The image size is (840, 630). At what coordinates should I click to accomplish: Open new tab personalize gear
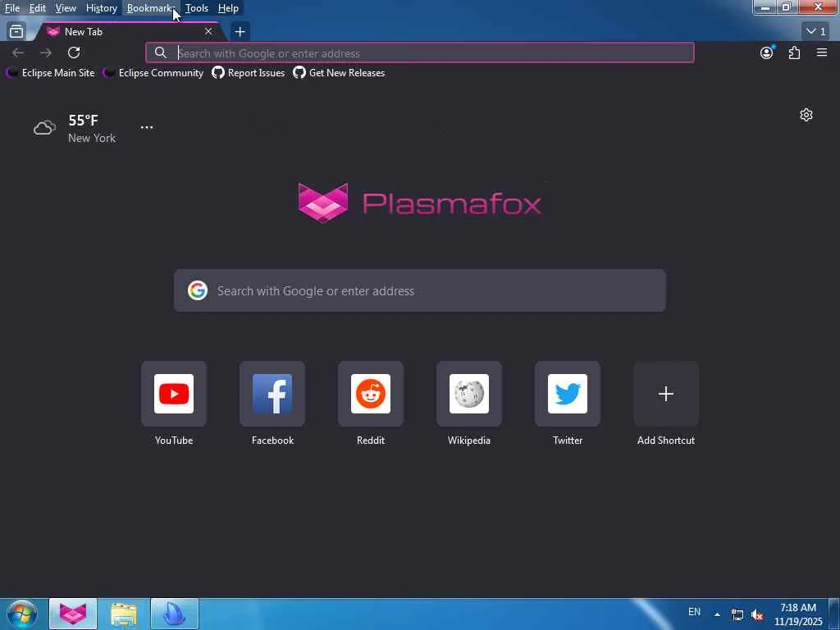point(806,115)
